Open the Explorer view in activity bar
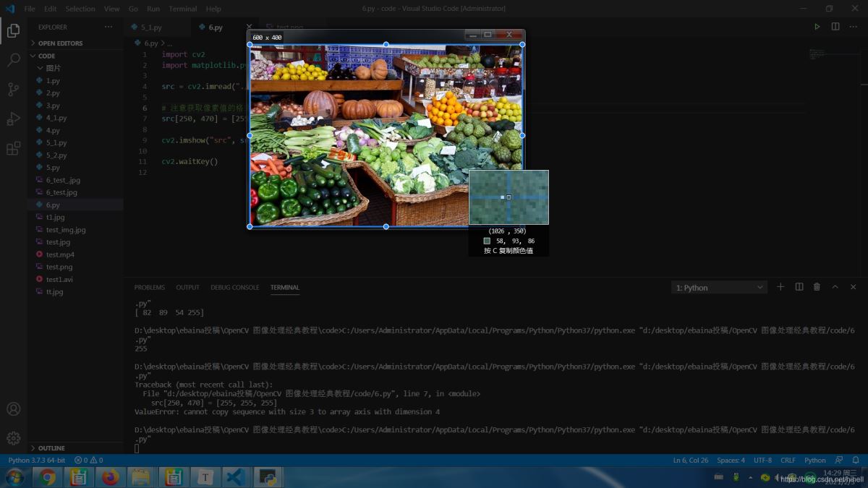 click(x=13, y=30)
